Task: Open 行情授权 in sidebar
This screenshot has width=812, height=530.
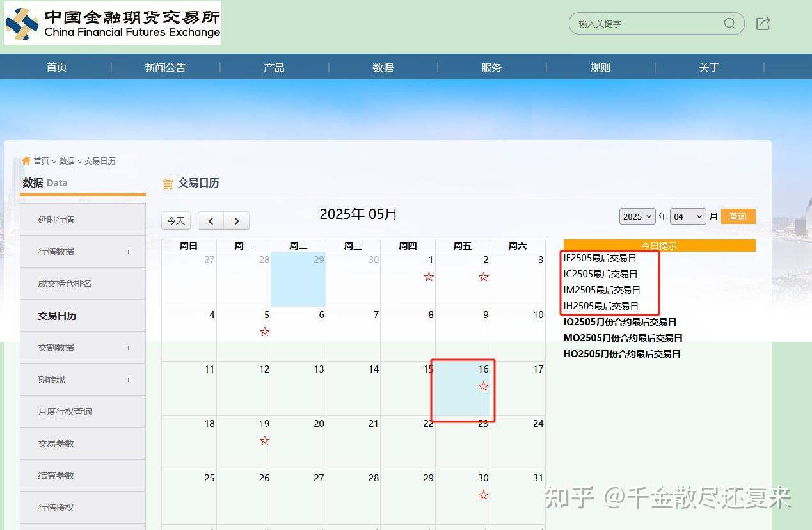Action: click(83, 508)
